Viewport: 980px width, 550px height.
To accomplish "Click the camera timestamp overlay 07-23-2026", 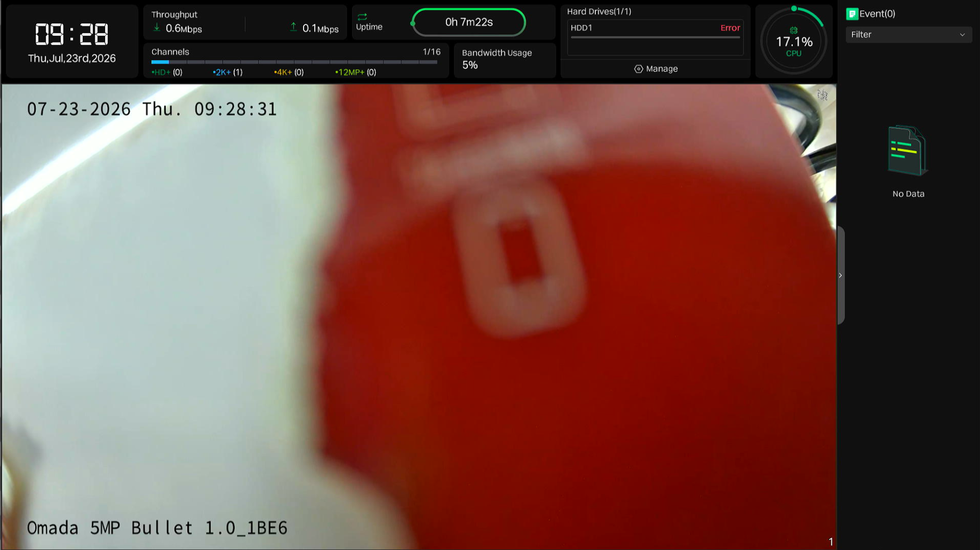I will [152, 109].
